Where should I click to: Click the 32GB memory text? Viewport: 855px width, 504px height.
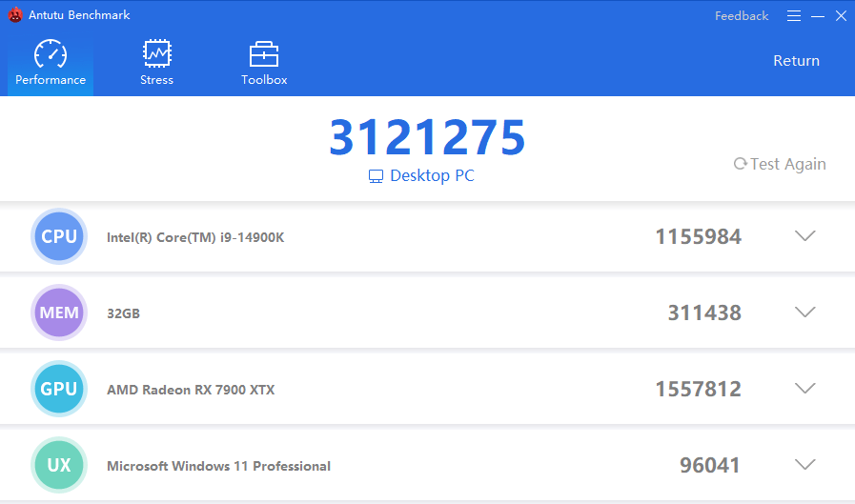pyautogui.click(x=123, y=313)
